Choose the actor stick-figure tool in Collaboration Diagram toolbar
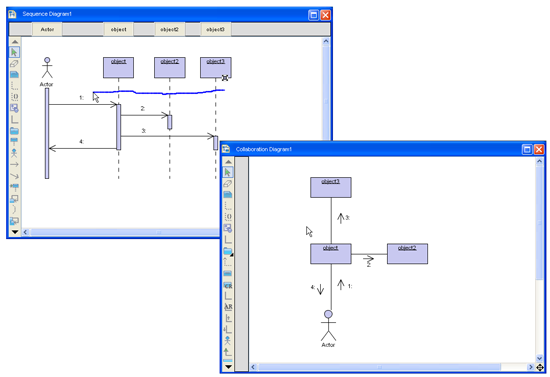Screen dimensions: 550x377 pos(228,340)
